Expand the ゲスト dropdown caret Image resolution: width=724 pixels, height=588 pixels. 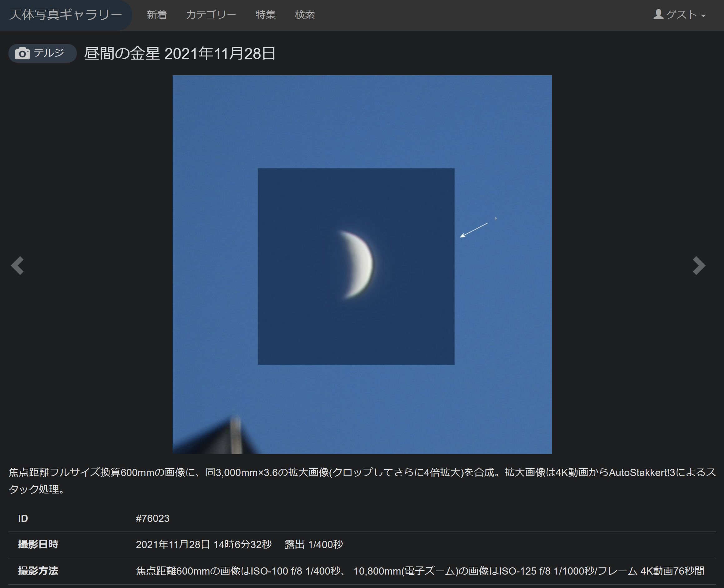703,16
